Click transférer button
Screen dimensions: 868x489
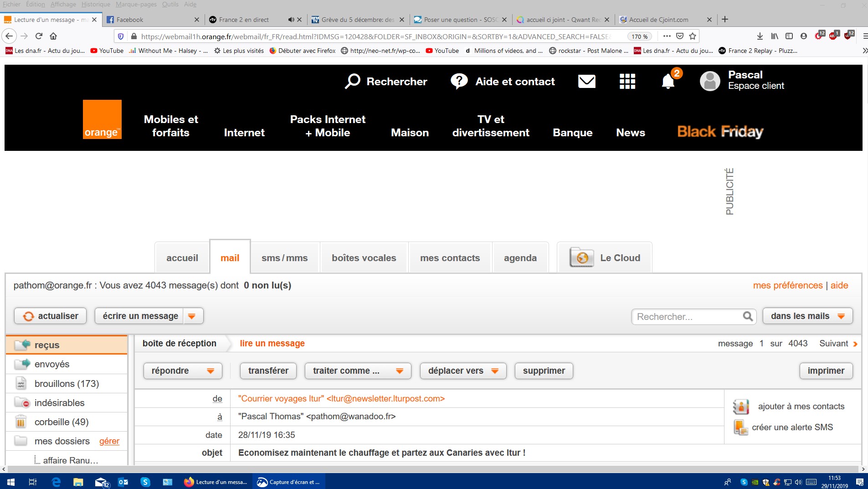[x=268, y=371]
